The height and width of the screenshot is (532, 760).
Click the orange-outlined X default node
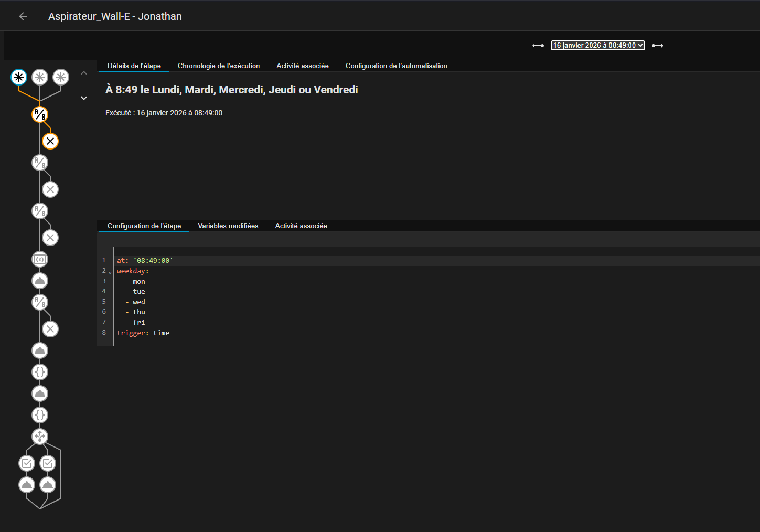(50, 141)
